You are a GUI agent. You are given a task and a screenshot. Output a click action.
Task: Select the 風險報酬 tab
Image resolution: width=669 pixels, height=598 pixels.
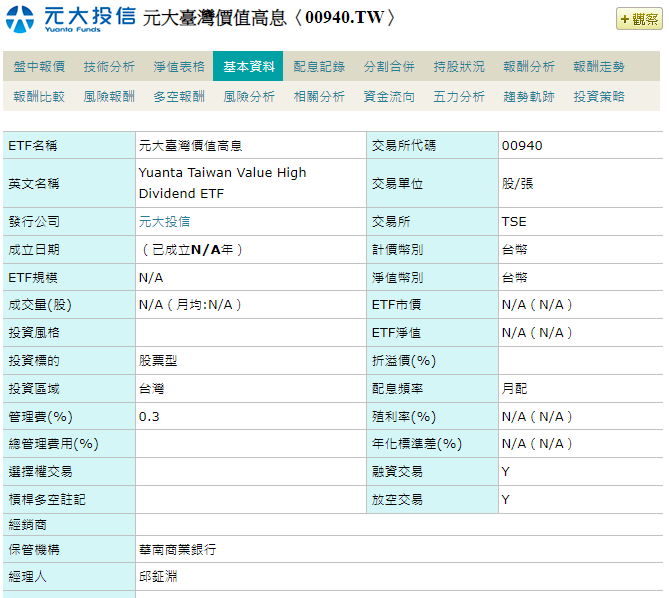(x=109, y=97)
